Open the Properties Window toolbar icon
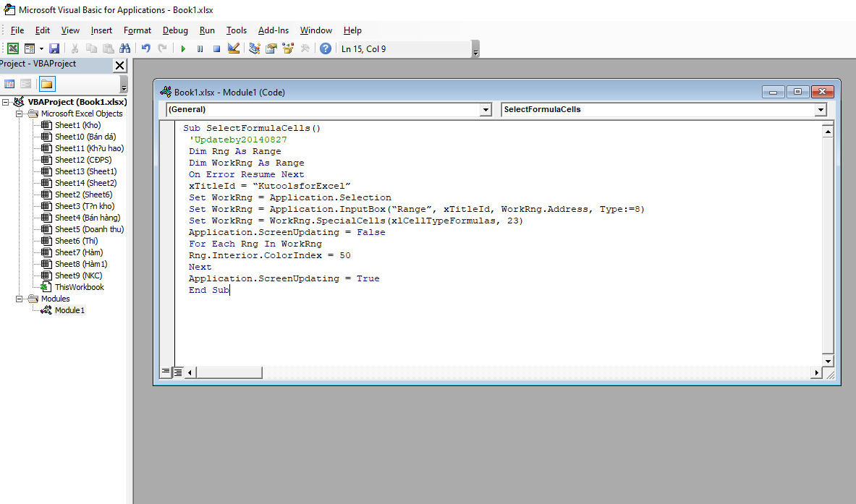The image size is (856, 504). point(271,48)
